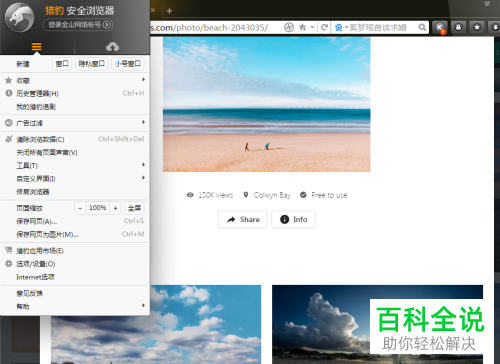Increase page zoom with the plus button
Screen dimensions: 500x364
point(115,208)
